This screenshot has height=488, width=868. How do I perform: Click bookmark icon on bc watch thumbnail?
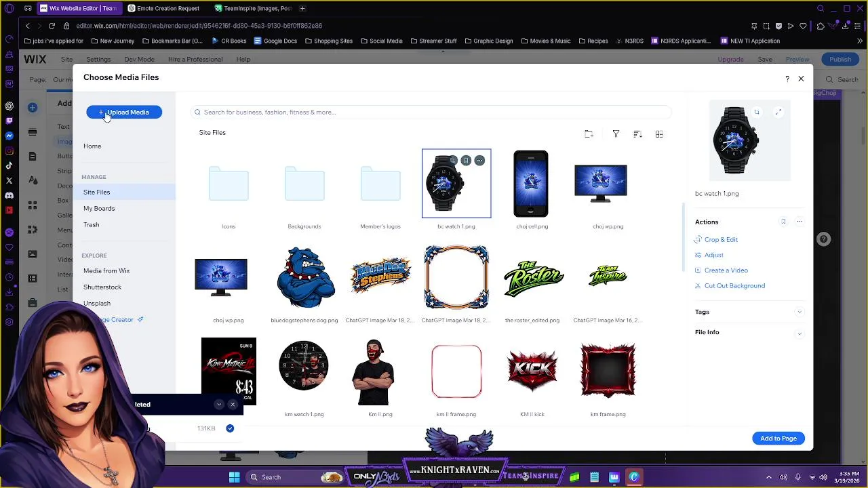(x=466, y=161)
